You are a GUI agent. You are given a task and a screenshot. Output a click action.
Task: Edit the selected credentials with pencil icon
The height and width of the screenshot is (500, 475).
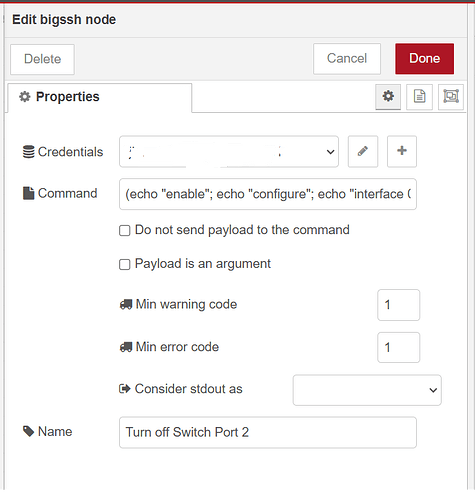coord(363,151)
